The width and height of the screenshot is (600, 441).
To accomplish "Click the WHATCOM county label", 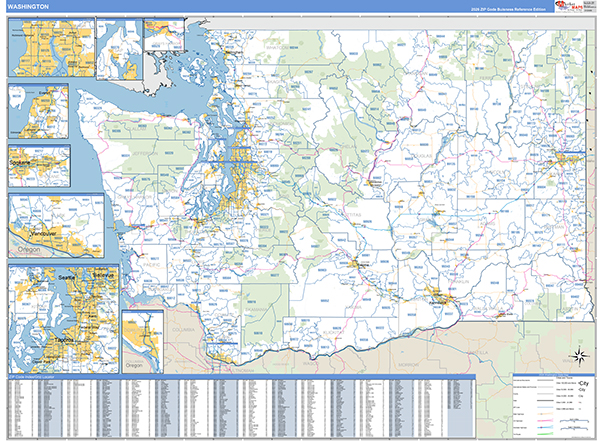I will point(277,48).
